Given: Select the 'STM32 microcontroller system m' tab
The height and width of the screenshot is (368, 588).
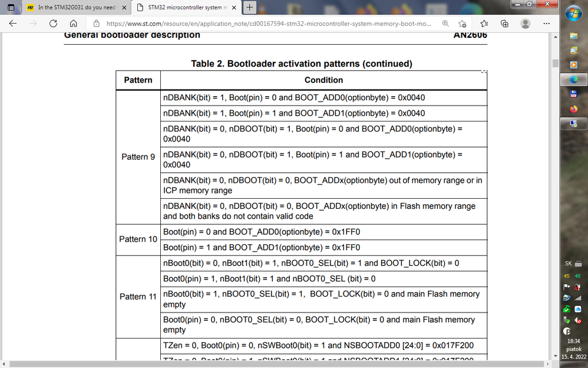Looking at the screenshot, I should [x=187, y=8].
